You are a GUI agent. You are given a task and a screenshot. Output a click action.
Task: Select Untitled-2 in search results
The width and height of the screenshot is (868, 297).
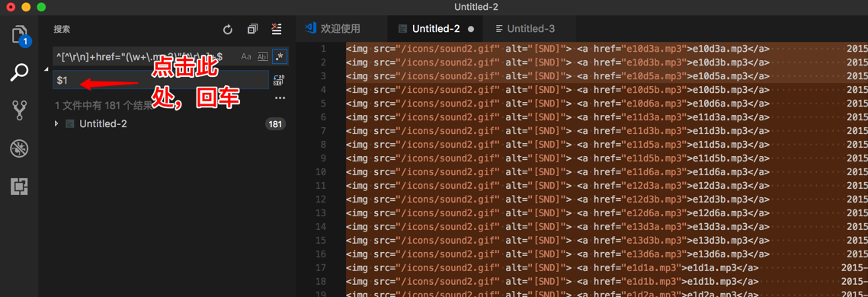click(103, 124)
